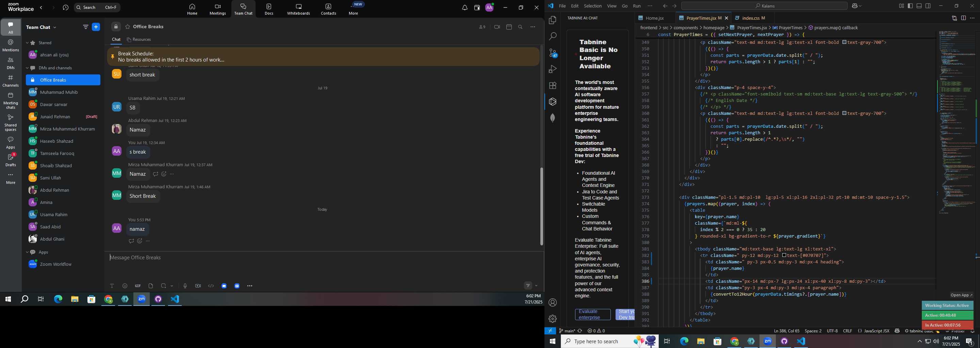Schedule meeting from channel calendar icon
The height and width of the screenshot is (348, 980).
point(509,27)
